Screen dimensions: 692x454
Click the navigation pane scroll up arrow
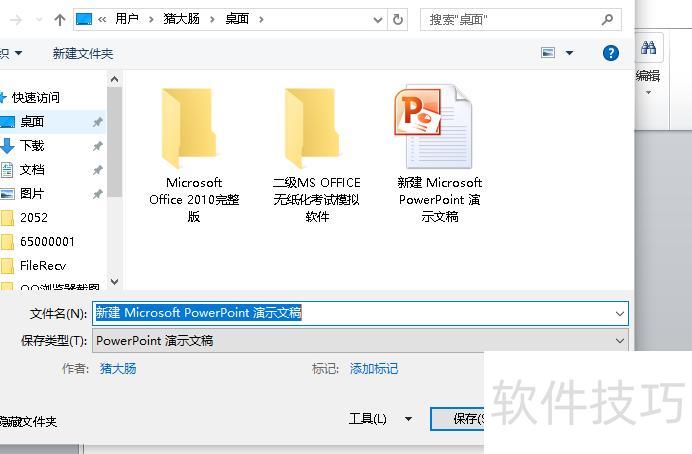pos(114,79)
